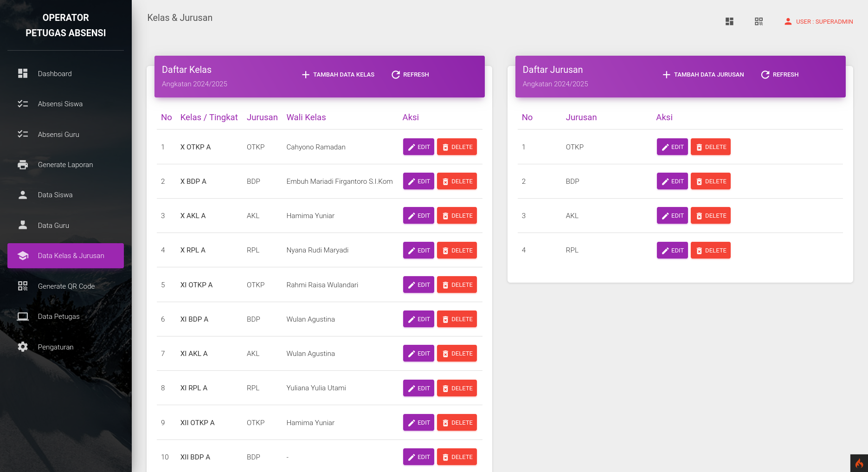Select Data Guru in the sidebar
This screenshot has height=472, width=868.
point(53,226)
